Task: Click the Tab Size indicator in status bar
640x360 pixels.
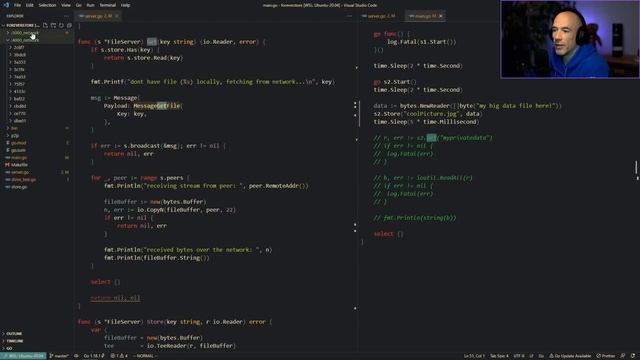Action: pos(499,356)
